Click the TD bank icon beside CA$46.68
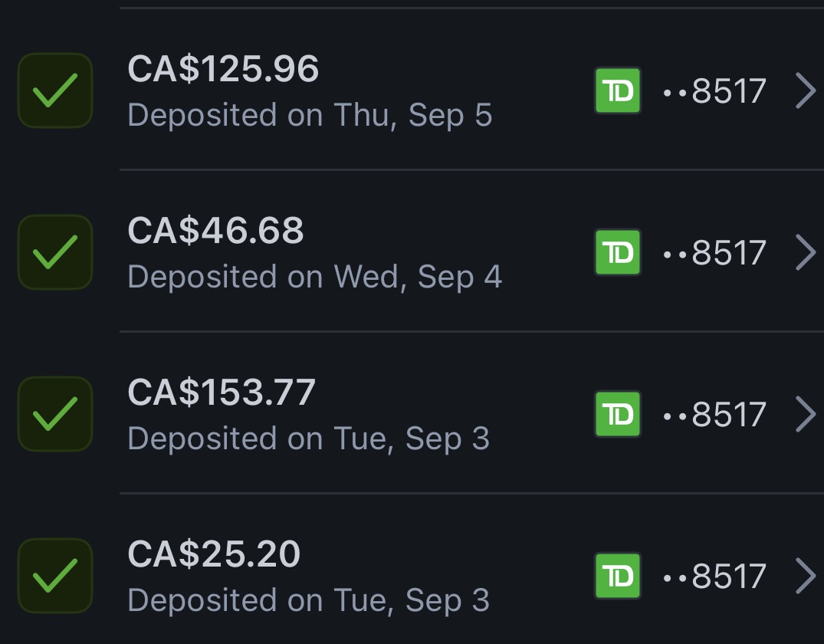The height and width of the screenshot is (644, 824). pos(618,252)
